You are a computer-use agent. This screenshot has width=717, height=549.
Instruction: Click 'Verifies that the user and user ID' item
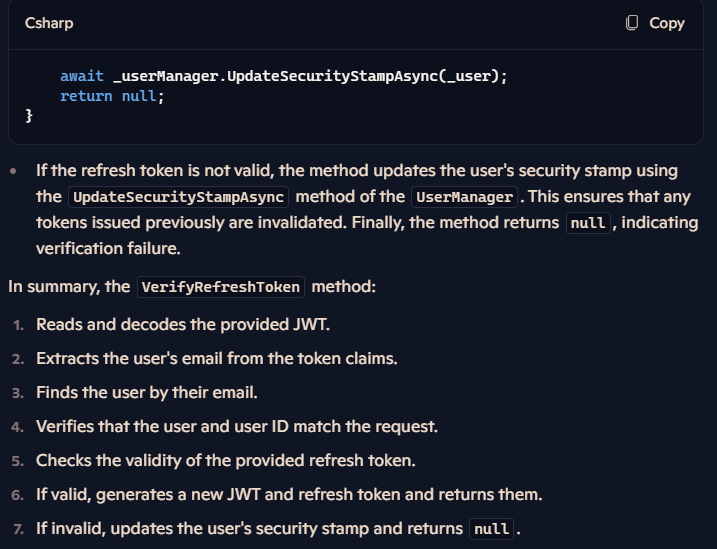pyautogui.click(x=237, y=426)
